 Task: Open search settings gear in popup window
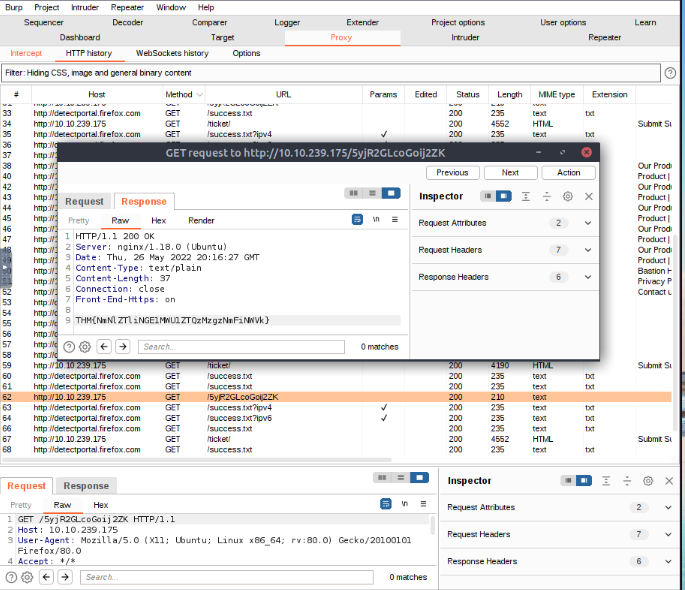tap(85, 347)
